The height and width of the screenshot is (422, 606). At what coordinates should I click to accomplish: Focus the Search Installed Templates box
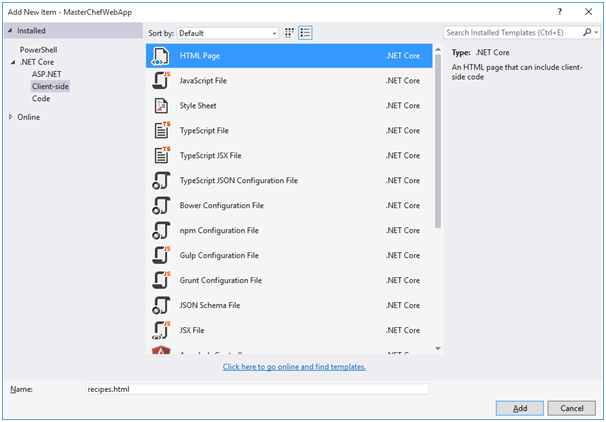(512, 32)
